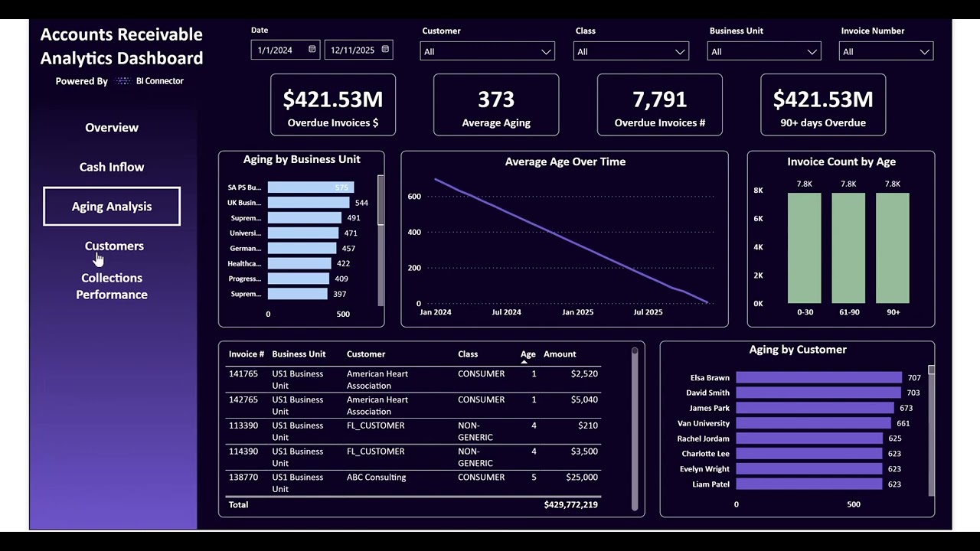Select the 90+ invoice count column
Image resolution: width=980 pixels, height=551 pixels.
893,248
